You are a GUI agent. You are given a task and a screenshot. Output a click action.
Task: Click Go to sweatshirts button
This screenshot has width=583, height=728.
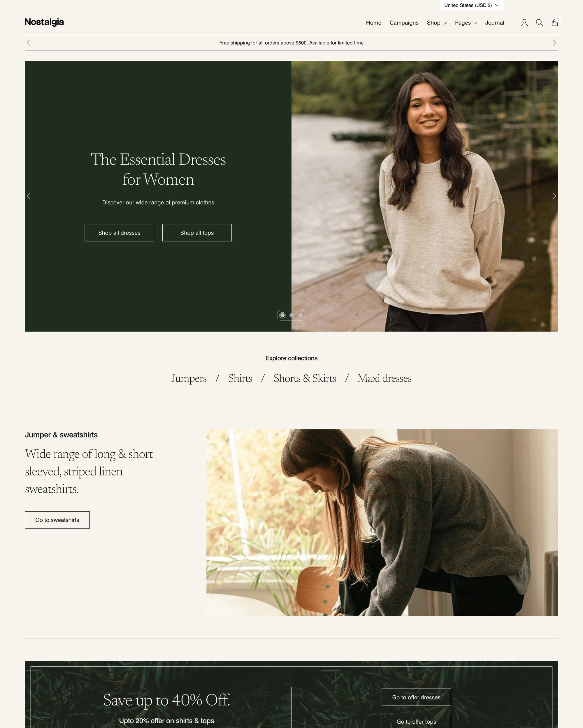pos(57,520)
